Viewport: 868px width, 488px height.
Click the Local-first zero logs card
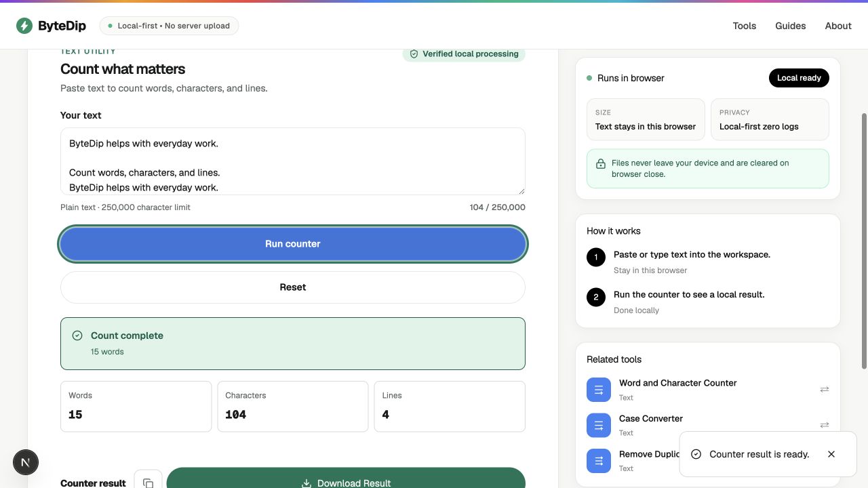(770, 119)
